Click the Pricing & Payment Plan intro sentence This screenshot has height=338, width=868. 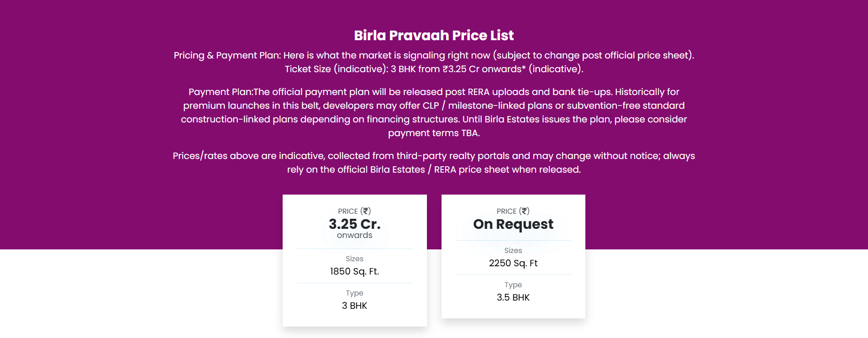[x=434, y=55]
